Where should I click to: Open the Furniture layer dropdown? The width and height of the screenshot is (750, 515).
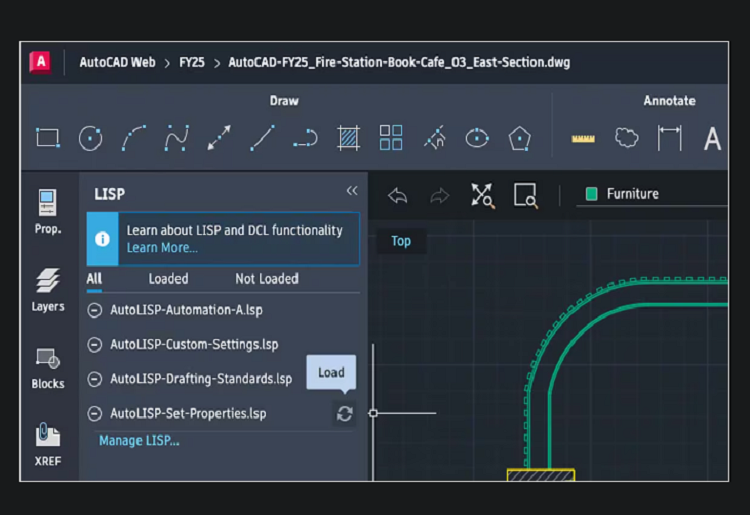[x=653, y=194]
